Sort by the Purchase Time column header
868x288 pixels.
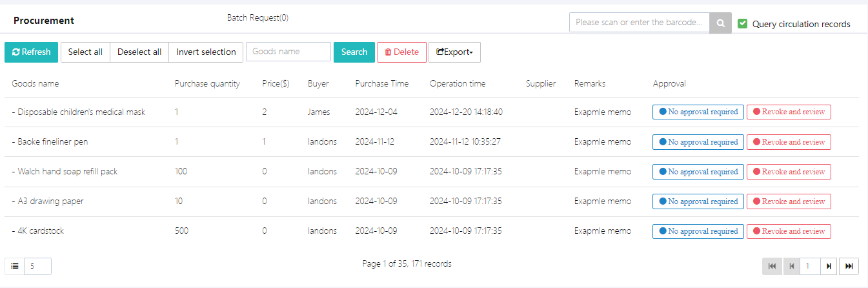click(x=381, y=83)
